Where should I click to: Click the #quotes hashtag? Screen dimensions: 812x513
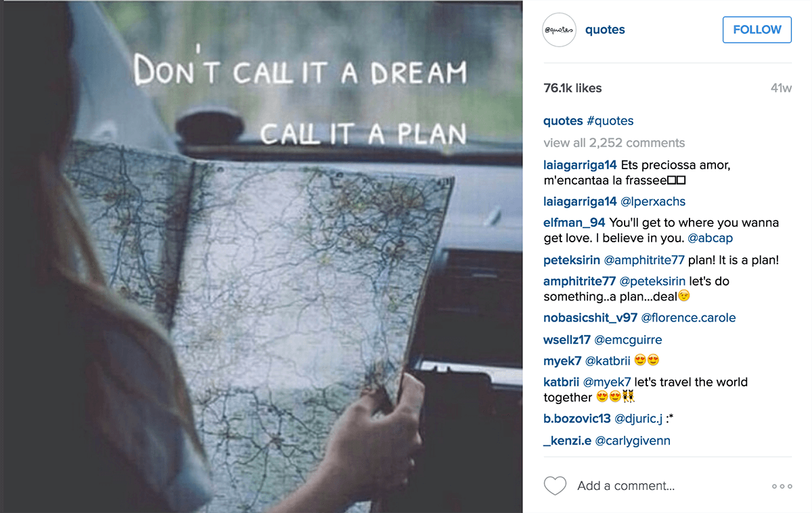[610, 121]
